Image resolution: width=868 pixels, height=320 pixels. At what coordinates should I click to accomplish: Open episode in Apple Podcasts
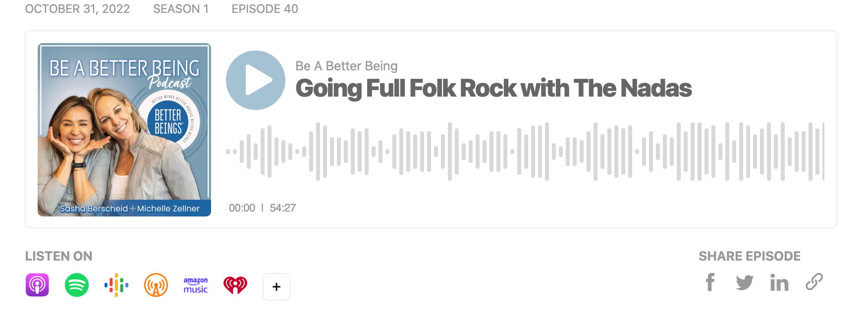pyautogui.click(x=37, y=285)
